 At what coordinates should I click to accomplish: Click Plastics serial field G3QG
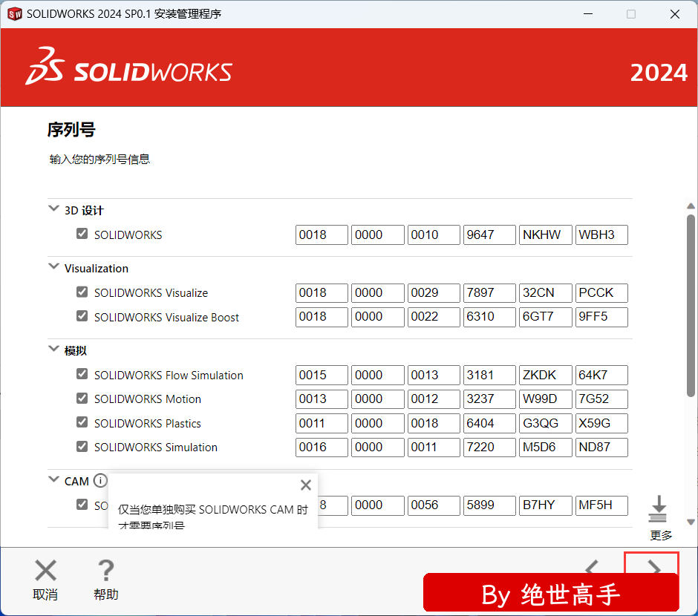click(x=545, y=424)
